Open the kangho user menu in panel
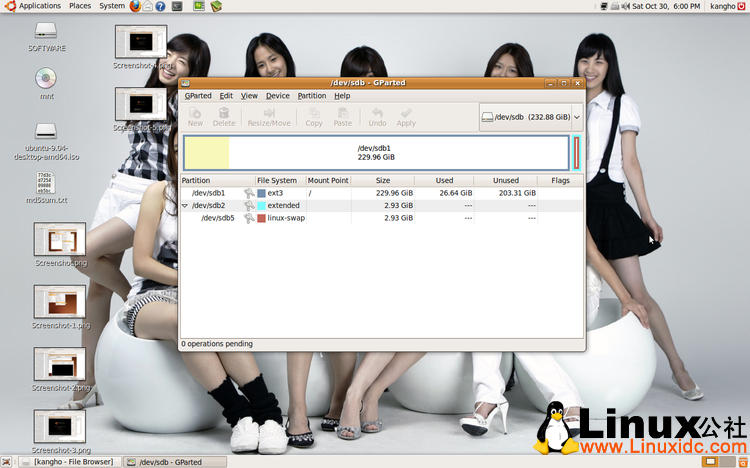The width and height of the screenshot is (750, 468). pyautogui.click(x=722, y=6)
